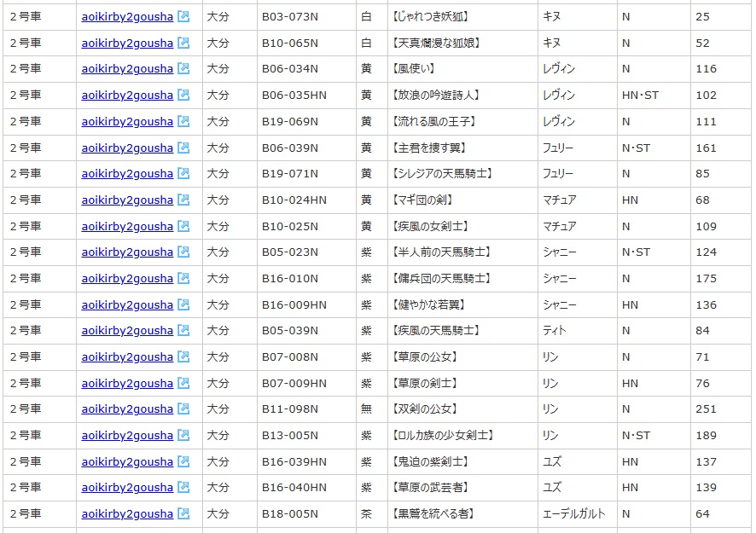Open the external-link icon in the B07-008N row
The width and height of the screenshot is (756, 533).
click(183, 356)
